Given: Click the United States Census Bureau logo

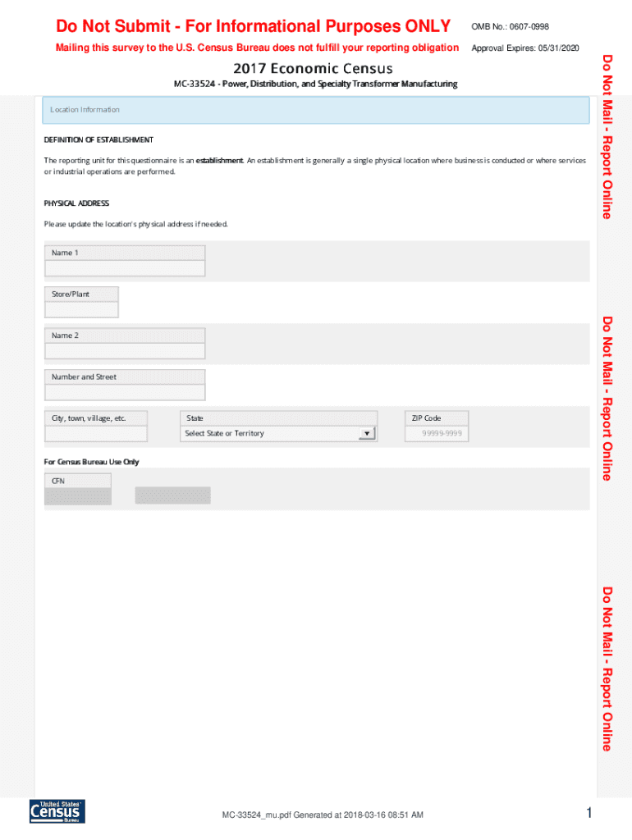Looking at the screenshot, I should [x=56, y=811].
